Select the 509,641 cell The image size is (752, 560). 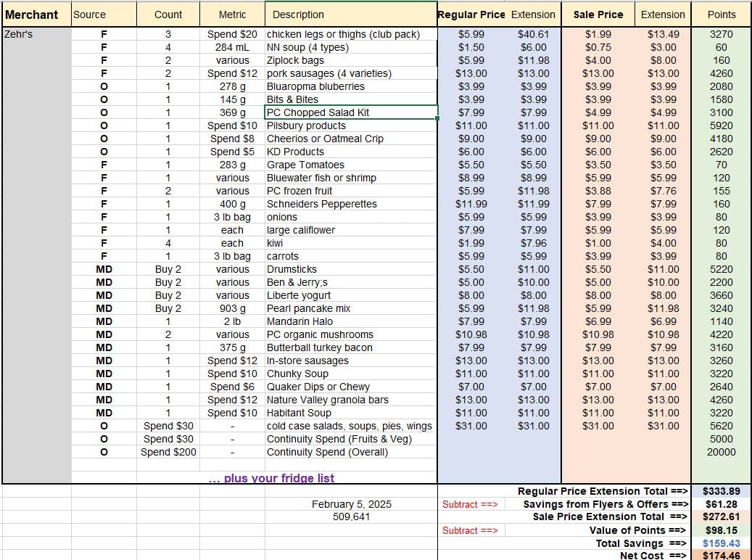tap(351, 516)
